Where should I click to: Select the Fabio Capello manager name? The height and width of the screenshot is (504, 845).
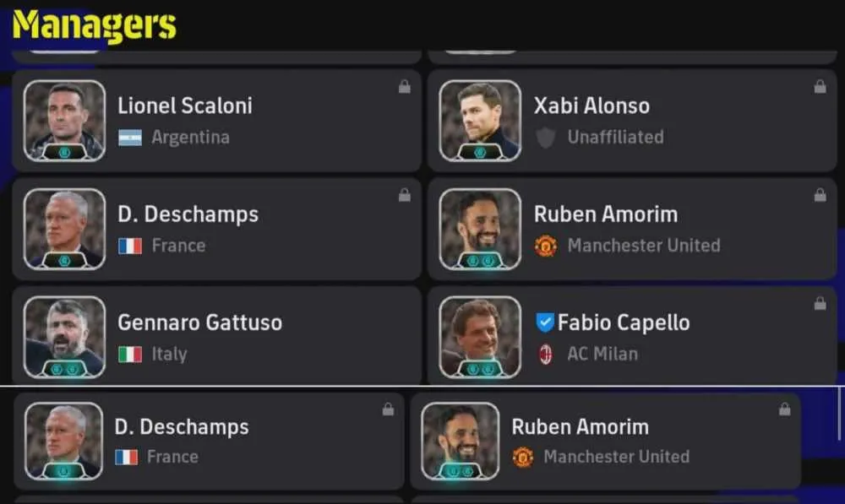[x=624, y=322]
